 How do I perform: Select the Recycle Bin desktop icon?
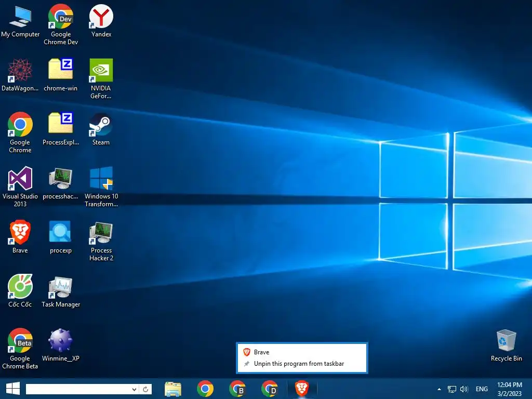[506, 345]
